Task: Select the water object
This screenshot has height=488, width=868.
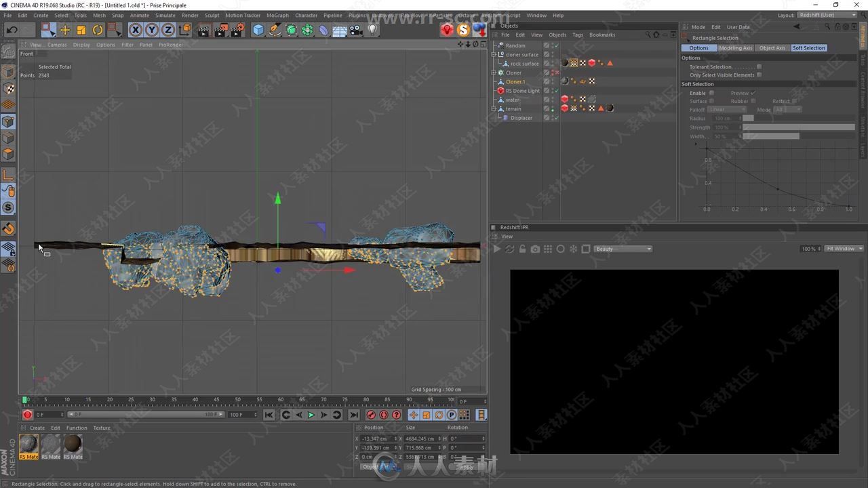Action: [512, 100]
